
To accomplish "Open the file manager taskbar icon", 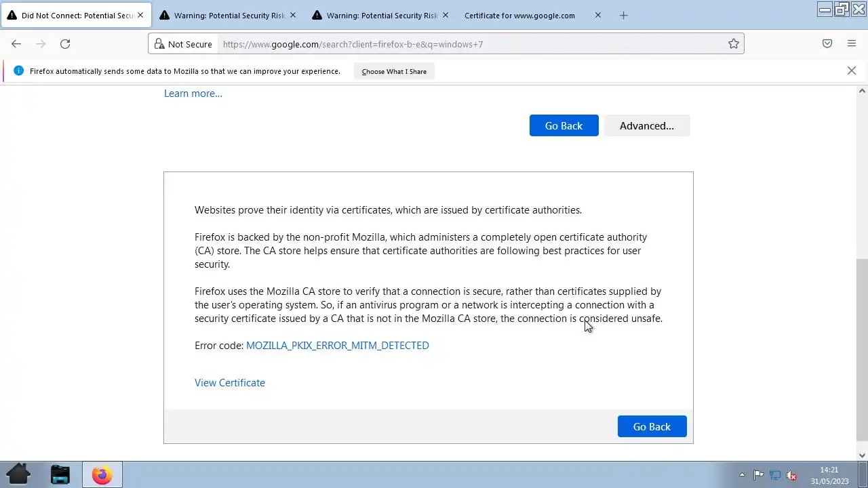I will click(x=60, y=474).
